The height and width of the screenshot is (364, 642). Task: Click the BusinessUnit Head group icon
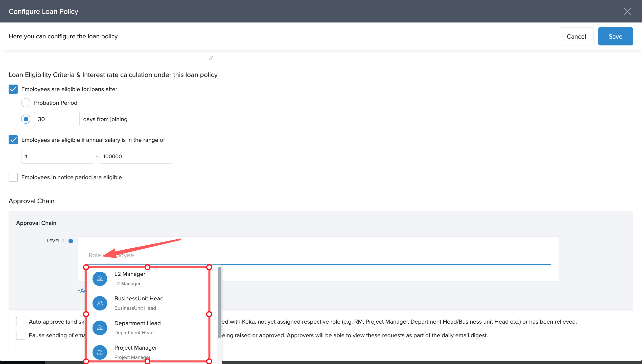point(100,303)
